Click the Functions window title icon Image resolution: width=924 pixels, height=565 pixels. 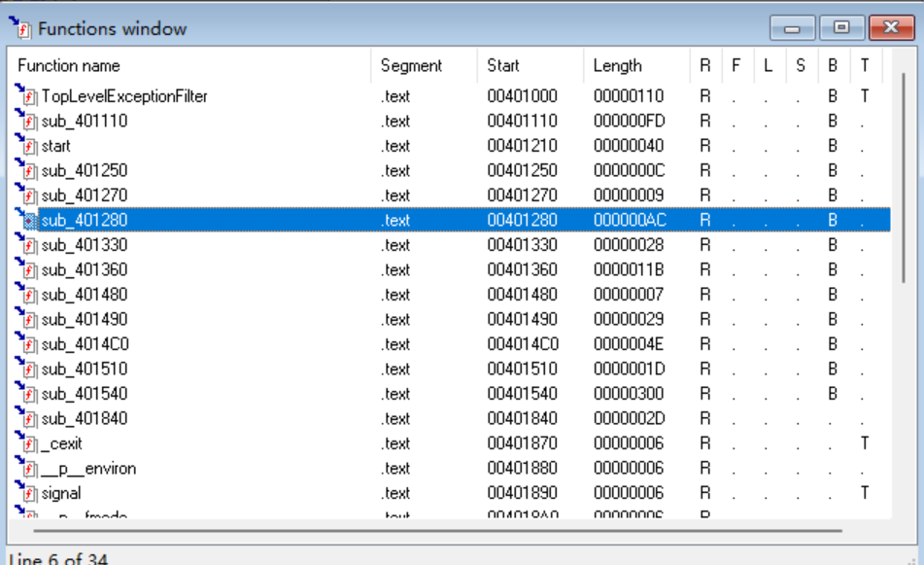click(19, 27)
